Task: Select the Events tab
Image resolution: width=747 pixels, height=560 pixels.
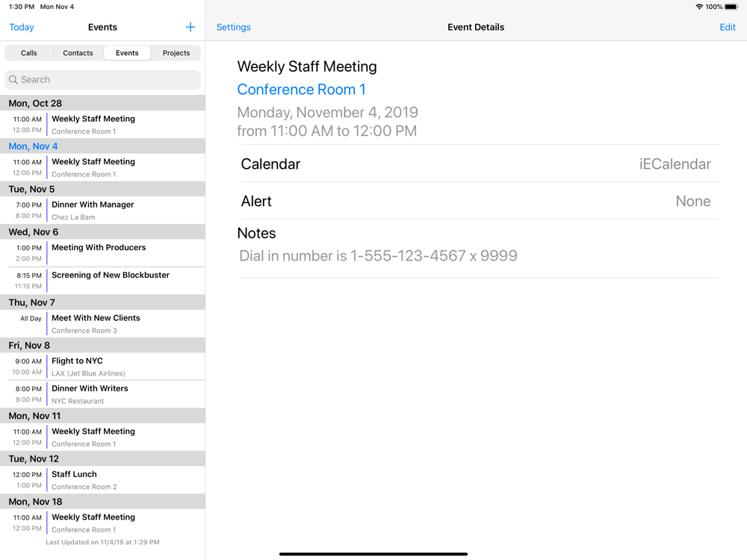Action: click(127, 53)
